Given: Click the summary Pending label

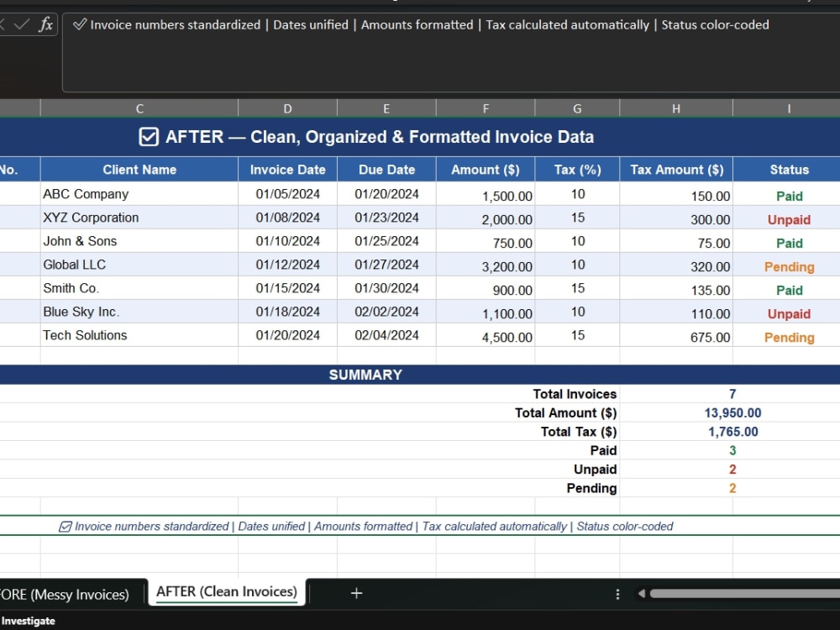Looking at the screenshot, I should tap(591, 488).
